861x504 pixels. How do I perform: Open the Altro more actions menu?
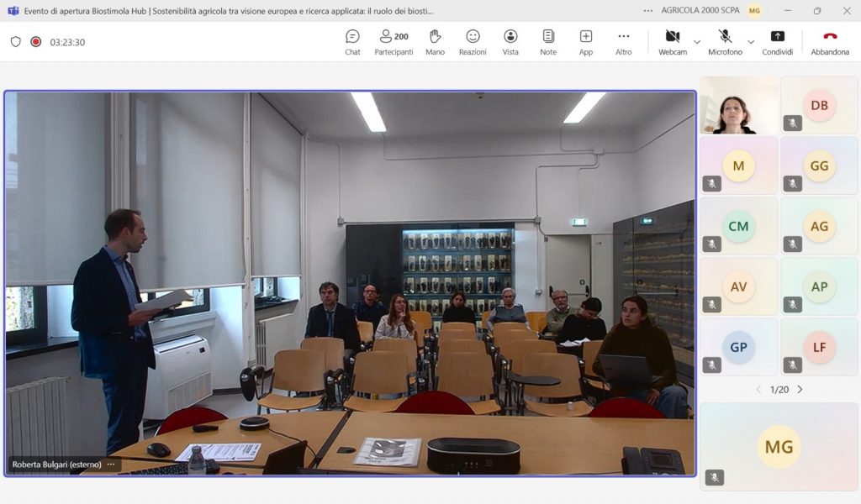click(x=623, y=41)
